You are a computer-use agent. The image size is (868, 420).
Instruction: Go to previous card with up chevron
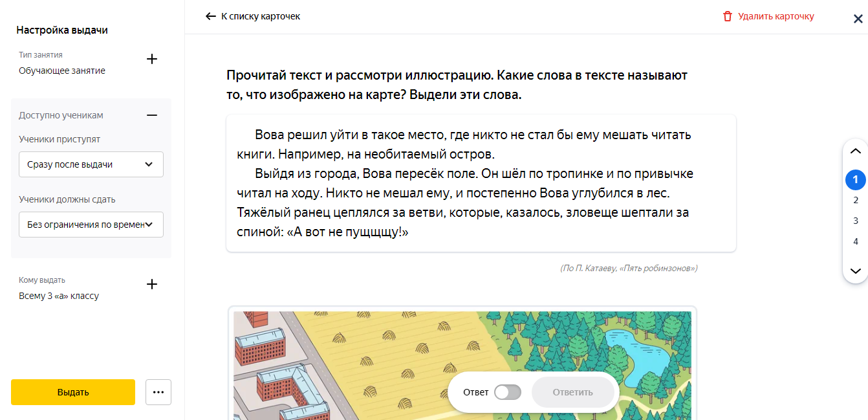(856, 151)
